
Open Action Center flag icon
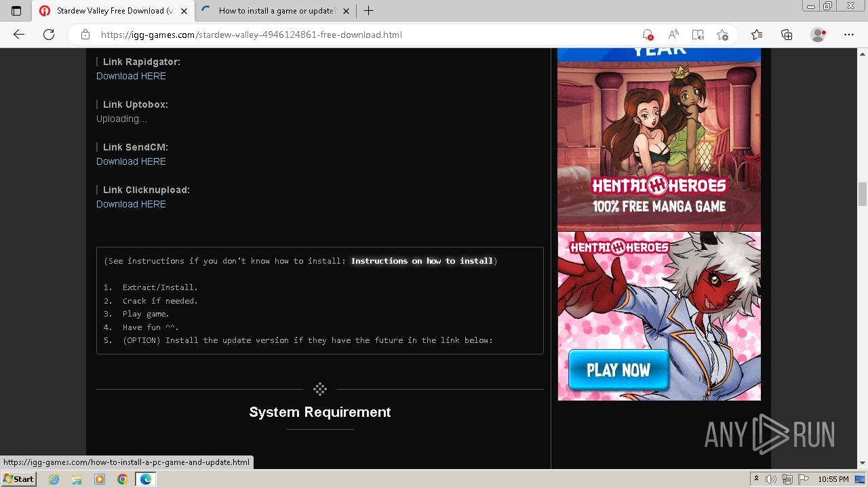pyautogui.click(x=804, y=479)
